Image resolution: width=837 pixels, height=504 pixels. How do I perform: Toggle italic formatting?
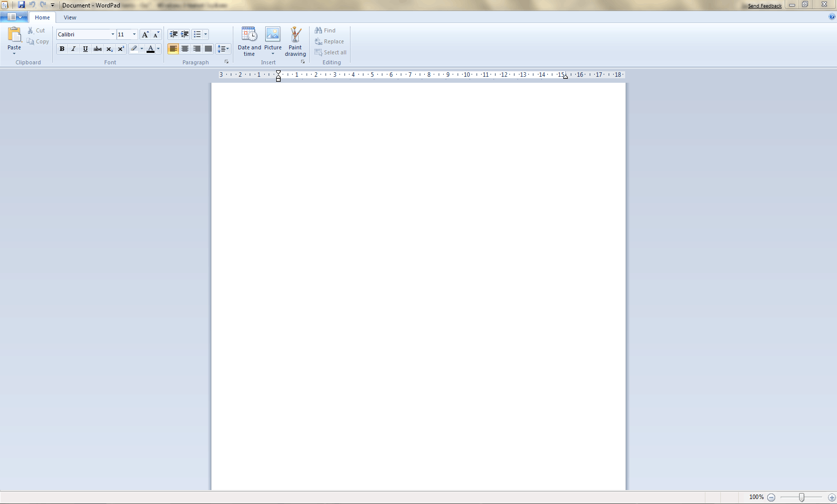coord(74,49)
